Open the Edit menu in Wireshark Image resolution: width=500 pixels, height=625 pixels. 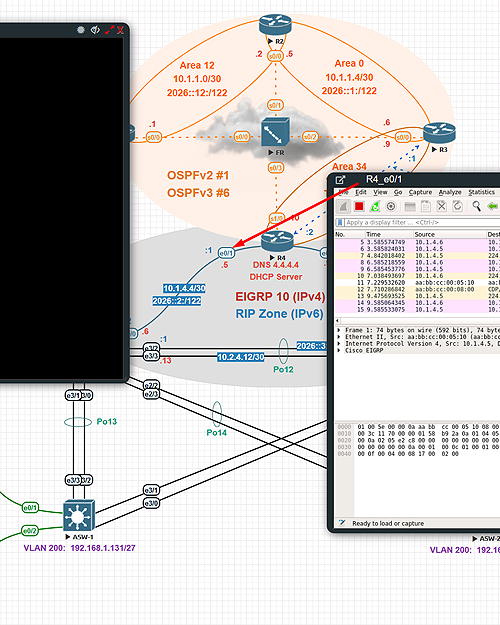pos(361,192)
